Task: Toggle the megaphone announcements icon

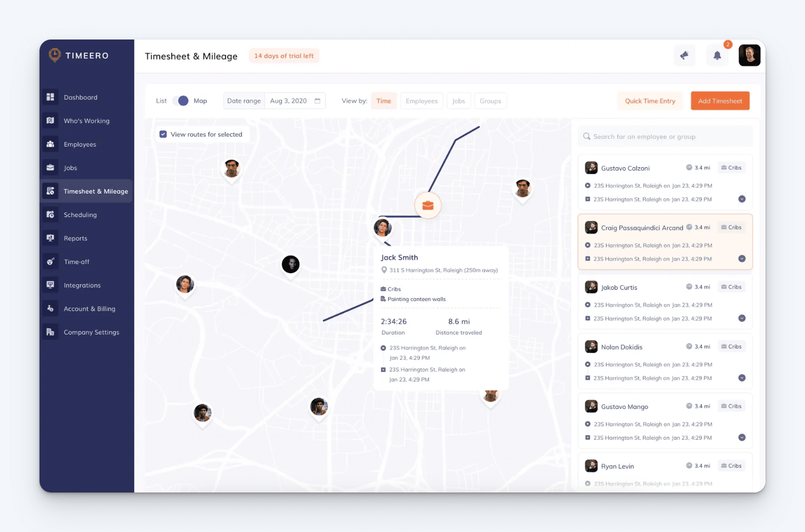Action: [684, 55]
